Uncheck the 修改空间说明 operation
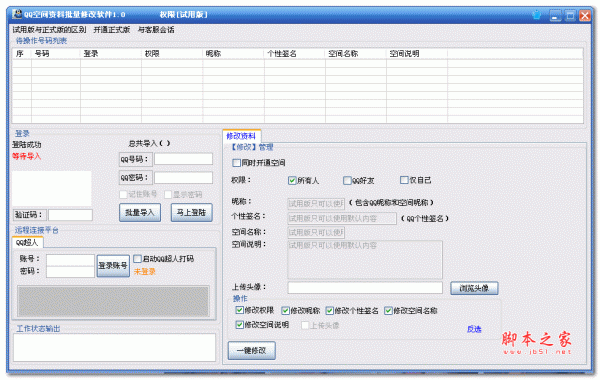600x380 pixels. point(240,325)
